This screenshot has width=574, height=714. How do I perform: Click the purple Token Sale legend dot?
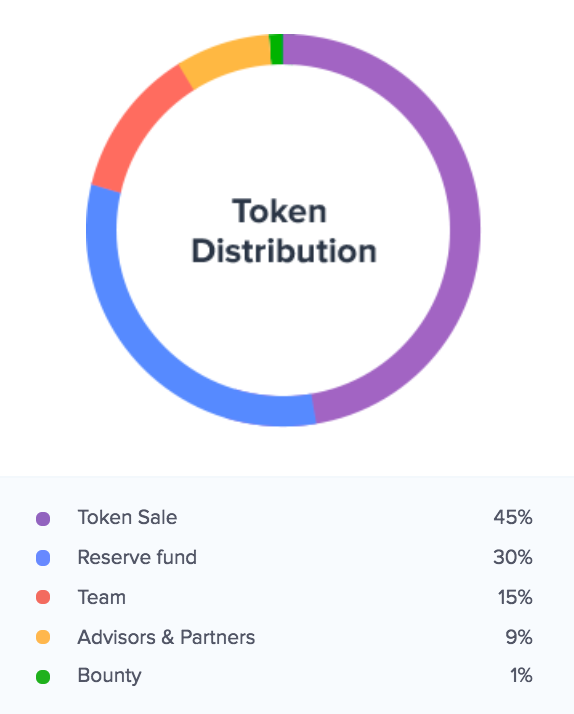point(43,518)
